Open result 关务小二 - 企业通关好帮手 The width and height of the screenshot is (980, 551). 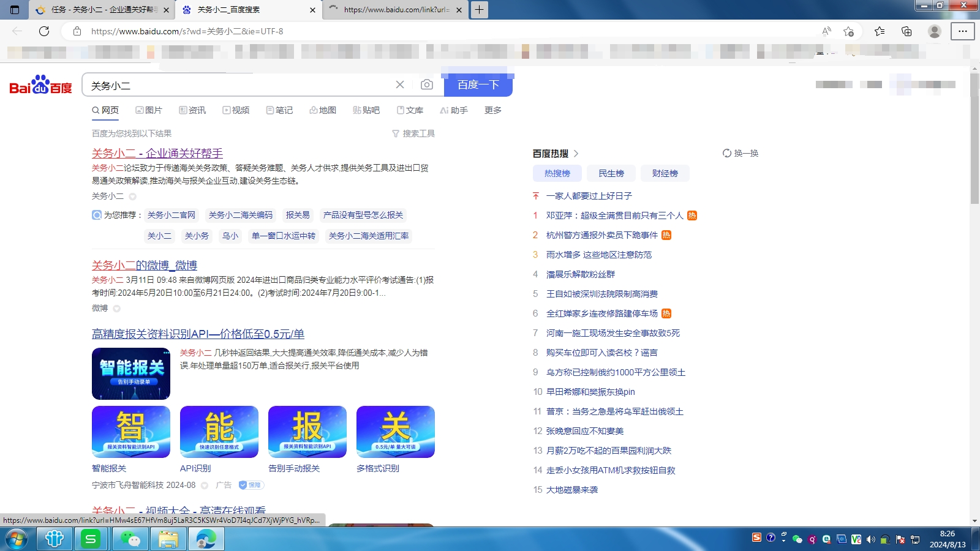157,153
